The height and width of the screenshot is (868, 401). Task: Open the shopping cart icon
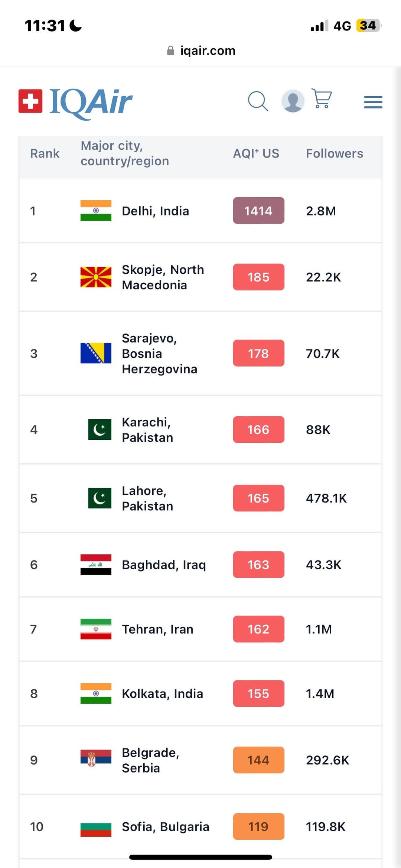(322, 98)
